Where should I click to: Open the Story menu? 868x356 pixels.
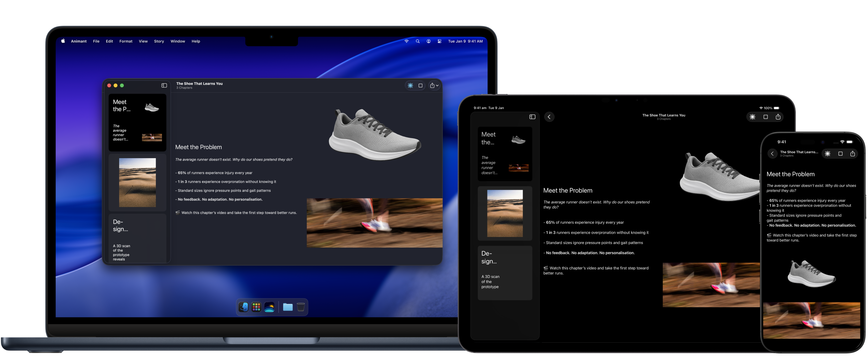pyautogui.click(x=159, y=41)
